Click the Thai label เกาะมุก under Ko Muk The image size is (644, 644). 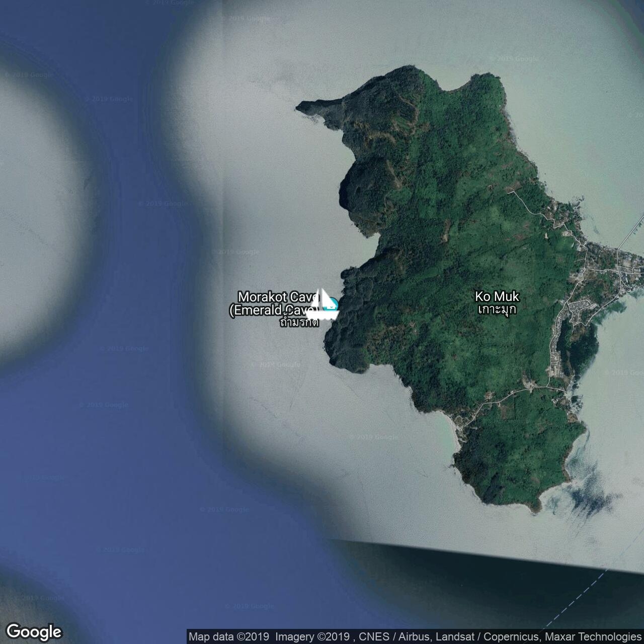(x=497, y=309)
